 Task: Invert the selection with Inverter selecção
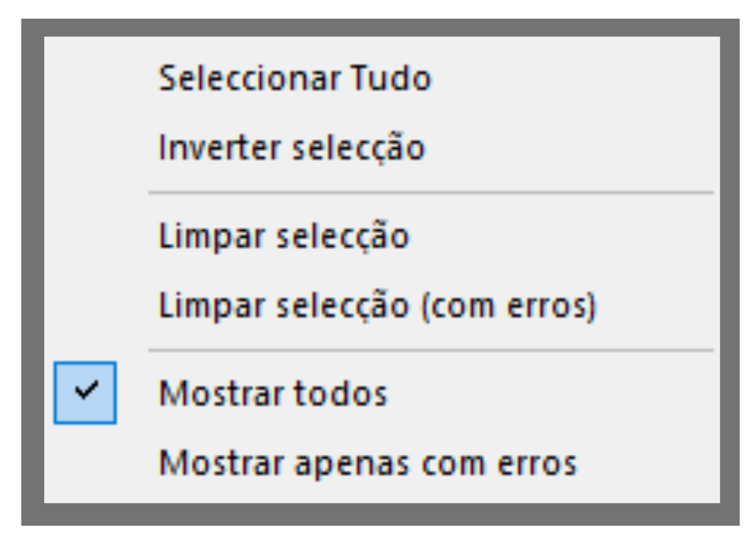click(292, 148)
